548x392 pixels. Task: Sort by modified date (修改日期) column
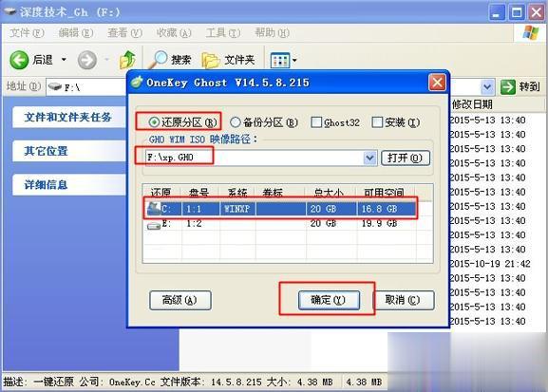[473, 104]
